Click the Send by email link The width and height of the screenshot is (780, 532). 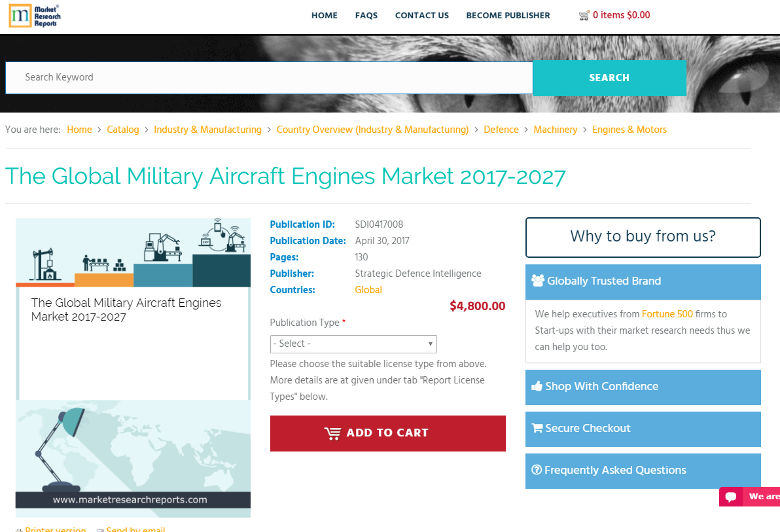click(135, 529)
